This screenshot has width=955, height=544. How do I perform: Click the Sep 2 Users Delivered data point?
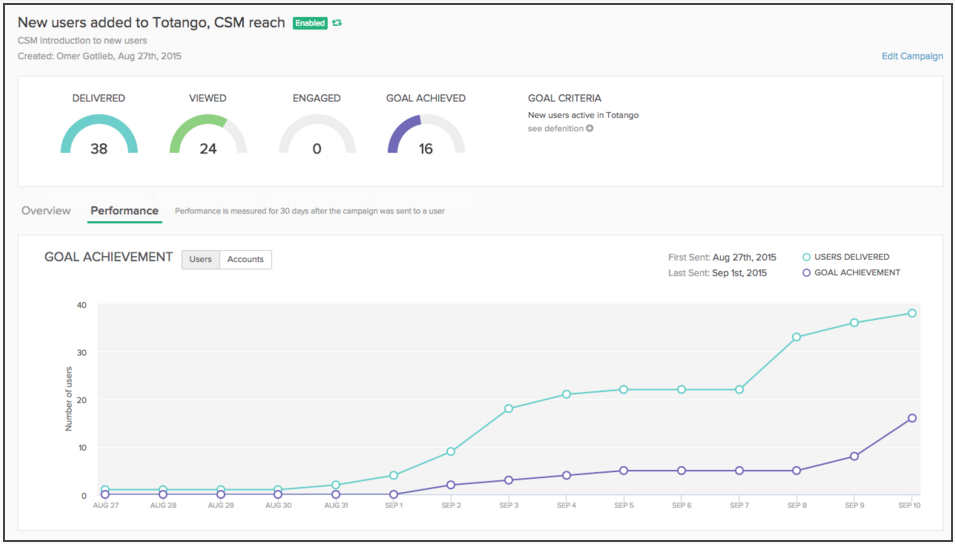(x=451, y=451)
